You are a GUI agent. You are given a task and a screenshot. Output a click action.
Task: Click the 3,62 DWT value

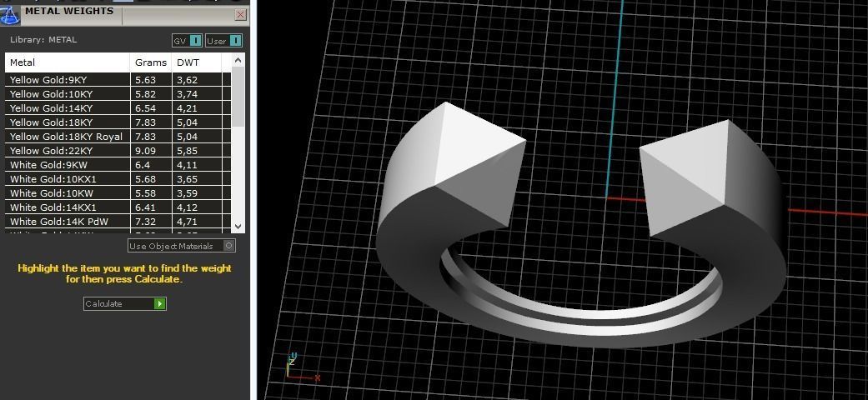click(187, 80)
